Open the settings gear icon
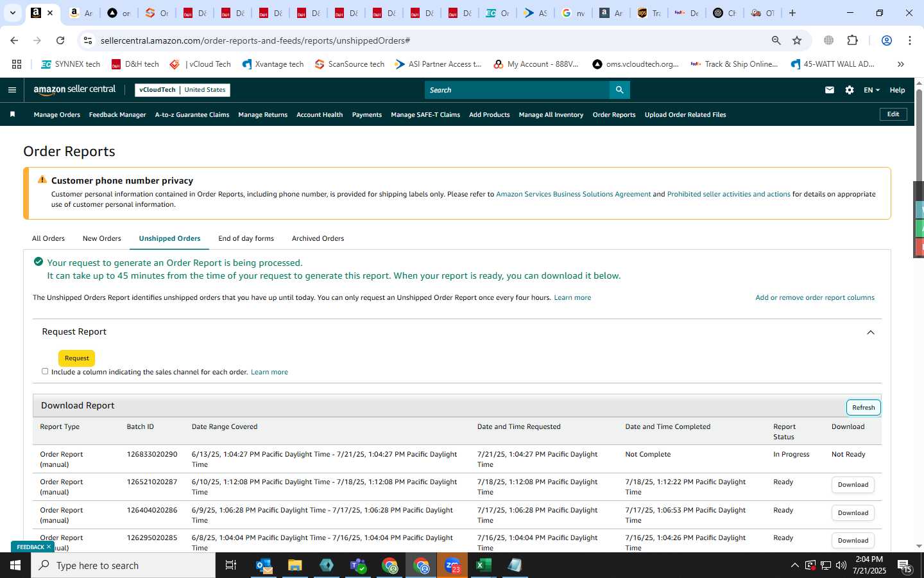Screen dimensions: 924x578 [x=850, y=90]
